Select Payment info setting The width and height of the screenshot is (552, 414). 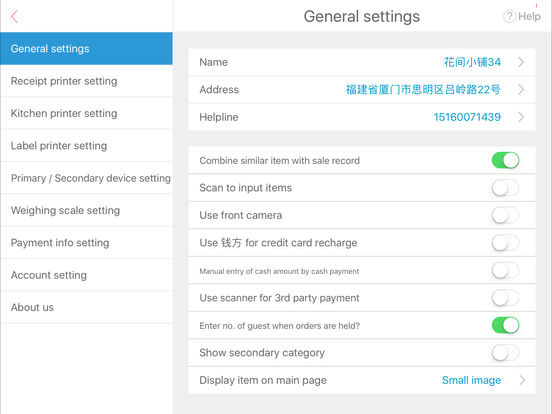[x=86, y=243]
